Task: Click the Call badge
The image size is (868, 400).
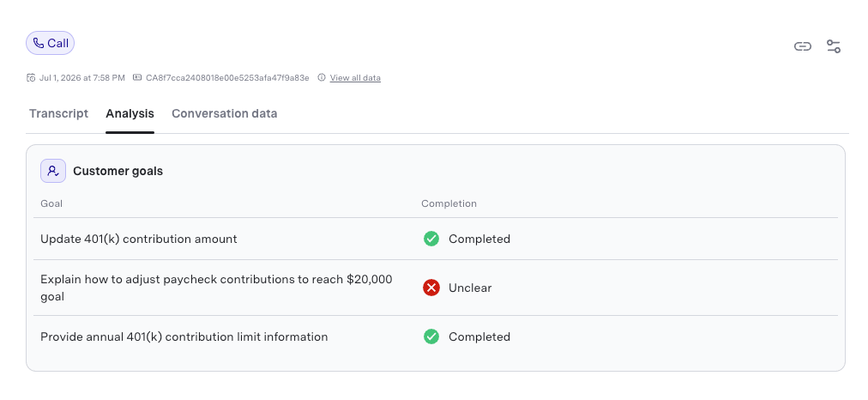Action: (50, 43)
